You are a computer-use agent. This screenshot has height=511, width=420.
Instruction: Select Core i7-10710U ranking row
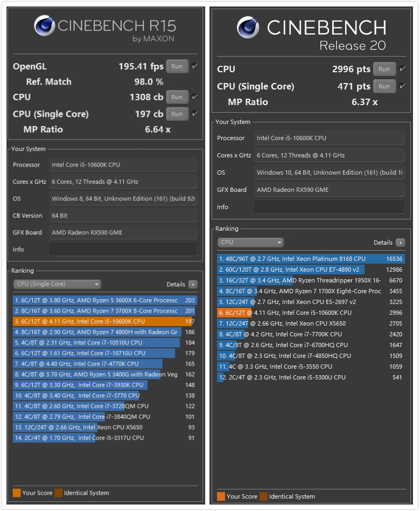[x=105, y=353]
